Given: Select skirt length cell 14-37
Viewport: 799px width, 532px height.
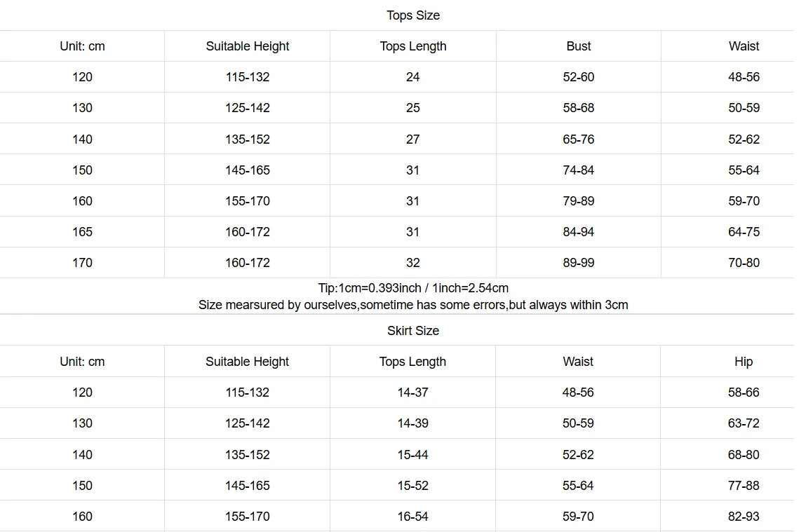Looking at the screenshot, I should tap(413, 393).
